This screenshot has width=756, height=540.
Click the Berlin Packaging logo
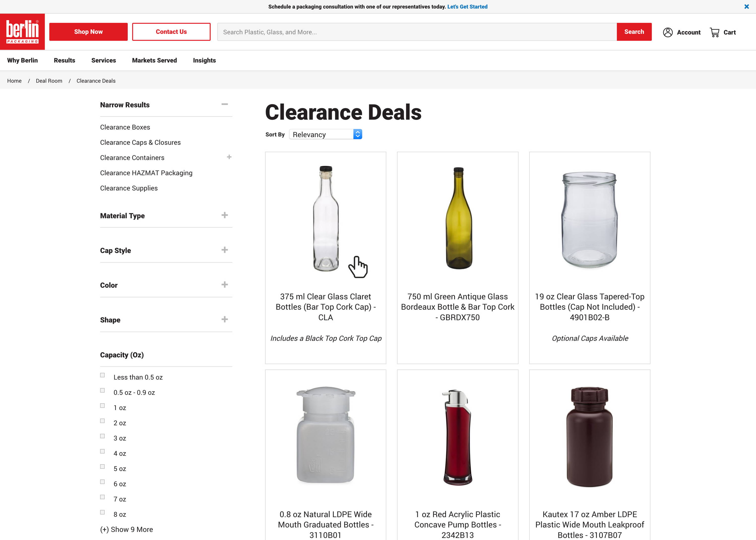[22, 31]
